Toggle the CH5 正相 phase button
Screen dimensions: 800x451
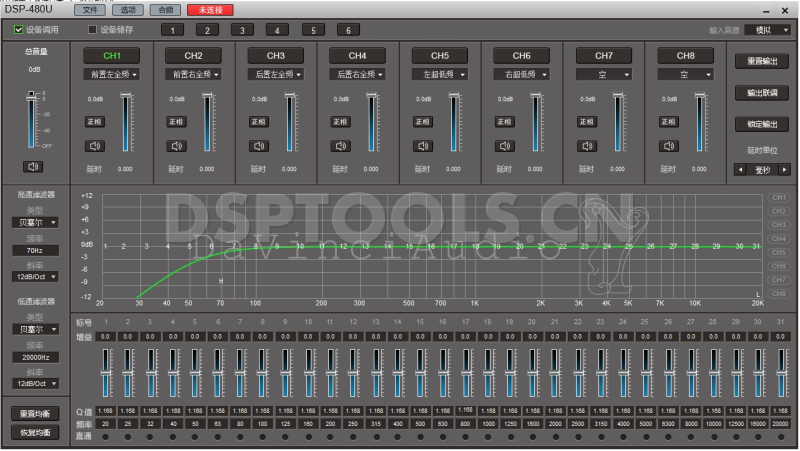coord(423,122)
